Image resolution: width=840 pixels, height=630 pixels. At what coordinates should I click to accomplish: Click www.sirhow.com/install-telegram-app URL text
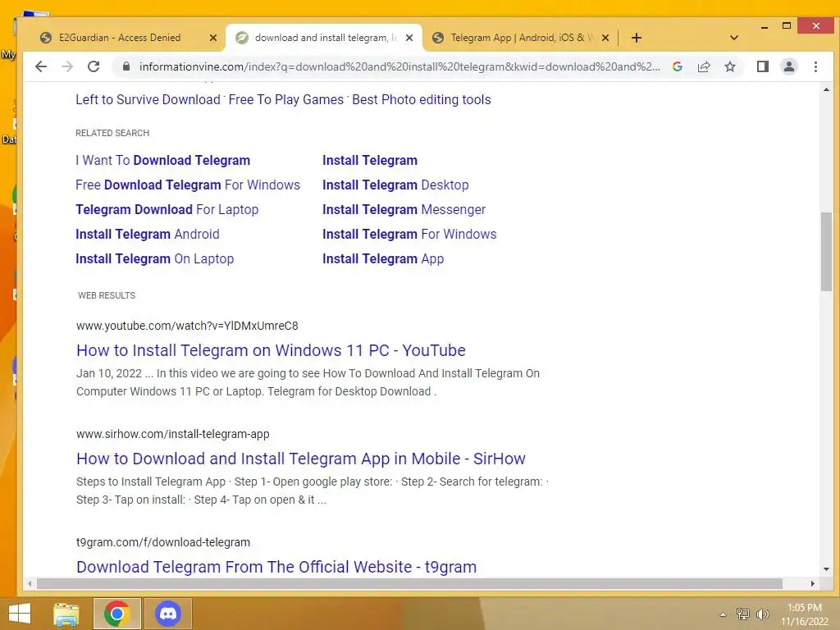172,434
